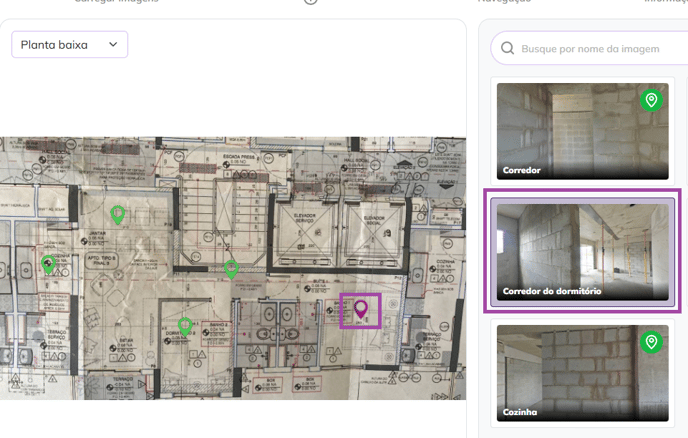This screenshot has width=688, height=438.
Task: Open the Corredor image card
Action: tap(582, 131)
